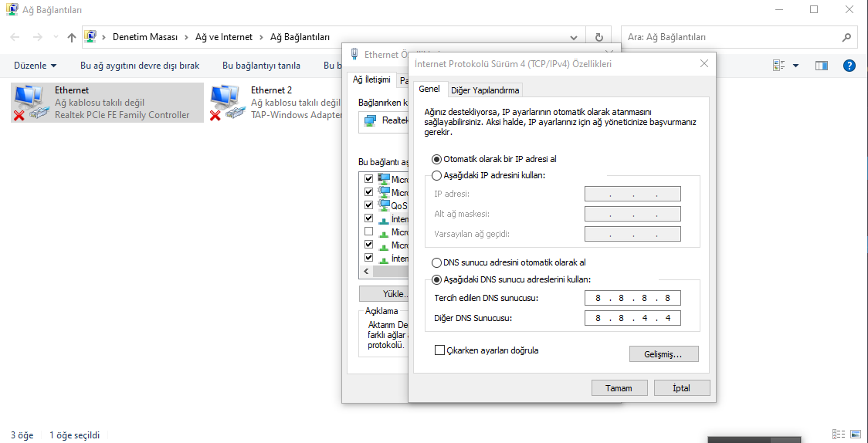Open the Genel tab
Image resolution: width=868 pixels, height=443 pixels.
429,89
